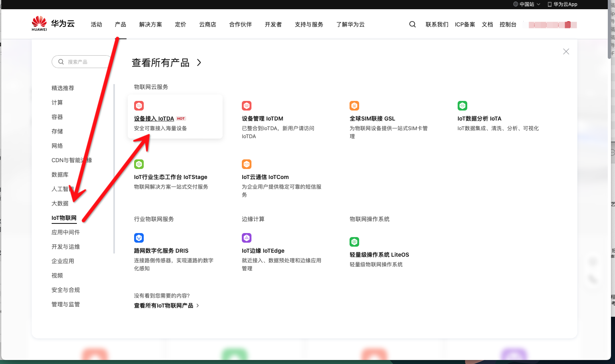Viewport: 615px width, 364px height.
Task: Open 设备接入 IoTDA product link
Action: [154, 119]
